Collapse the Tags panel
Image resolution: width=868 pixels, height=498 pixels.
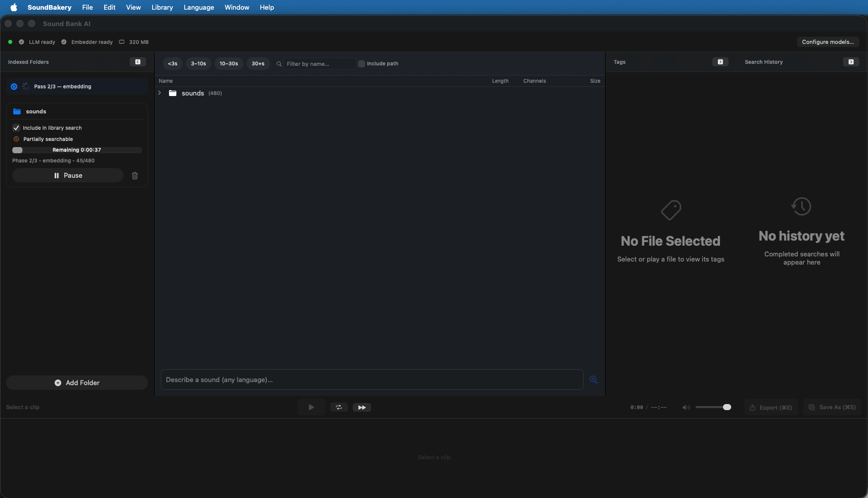tap(720, 62)
